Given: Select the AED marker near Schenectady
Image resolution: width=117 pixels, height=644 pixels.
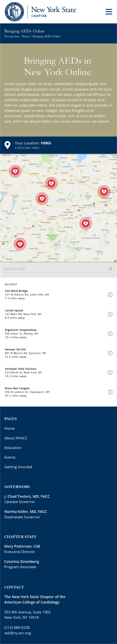Looking at the screenshot, I should 104,192.
